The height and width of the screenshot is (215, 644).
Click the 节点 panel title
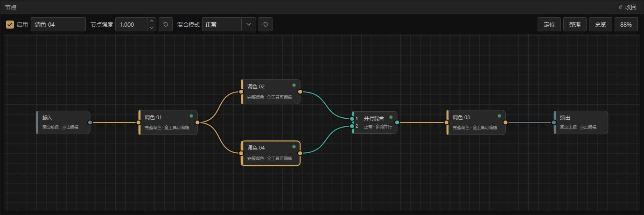[10, 7]
